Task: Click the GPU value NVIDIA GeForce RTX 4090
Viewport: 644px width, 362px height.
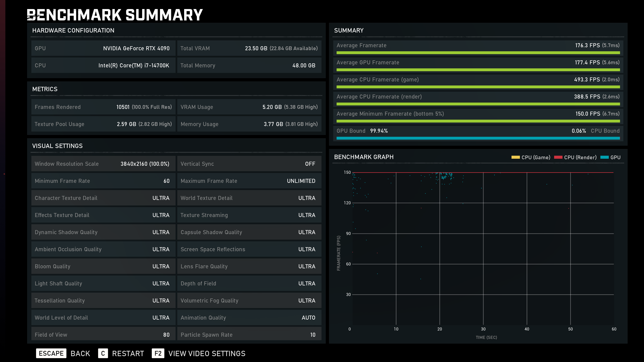Action: coord(136,48)
